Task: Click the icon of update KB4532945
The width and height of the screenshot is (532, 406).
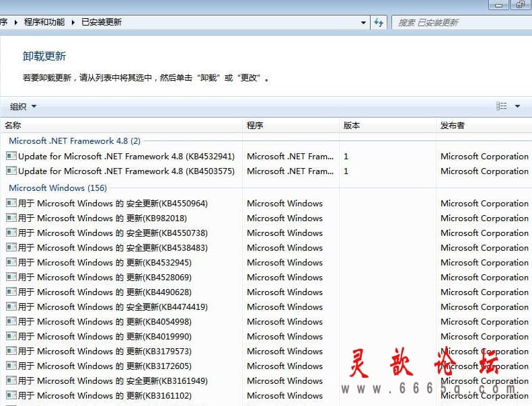Action: pyautogui.click(x=11, y=262)
